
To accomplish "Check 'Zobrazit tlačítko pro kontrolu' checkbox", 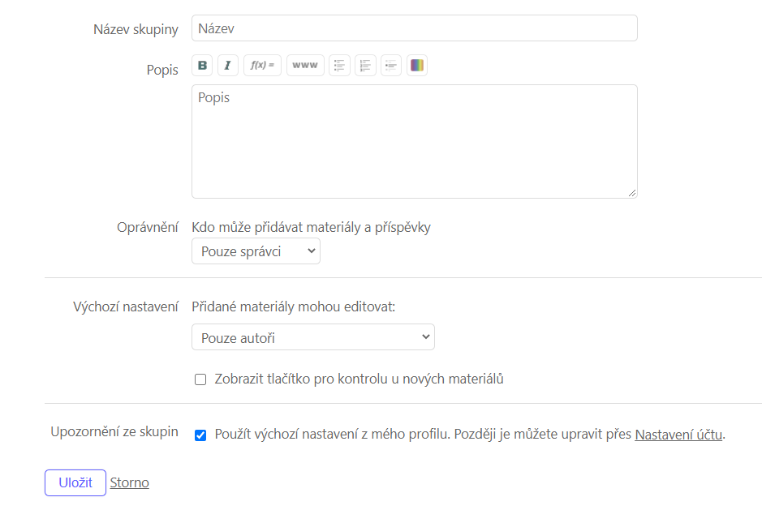I will pos(200,379).
